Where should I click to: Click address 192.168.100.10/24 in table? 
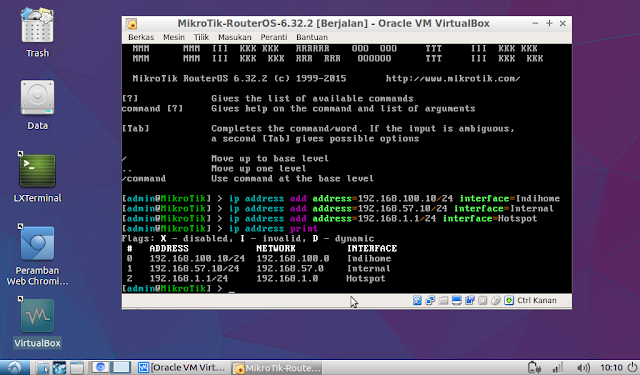(197, 259)
